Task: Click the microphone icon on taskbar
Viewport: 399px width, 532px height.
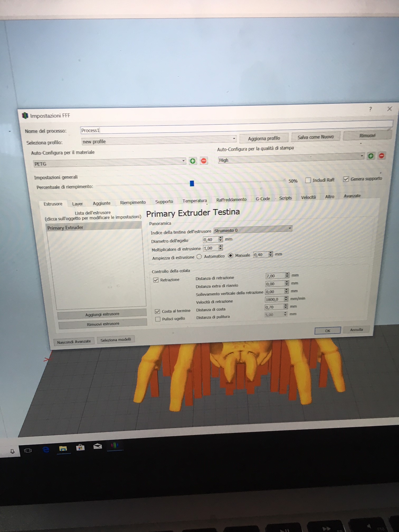Action: coord(12,451)
